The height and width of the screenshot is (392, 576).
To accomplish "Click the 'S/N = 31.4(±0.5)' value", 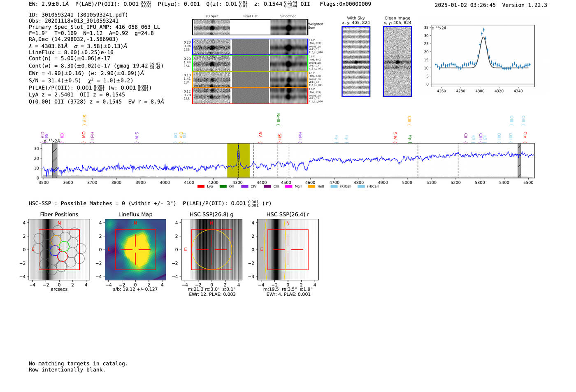I will click(x=55, y=81).
